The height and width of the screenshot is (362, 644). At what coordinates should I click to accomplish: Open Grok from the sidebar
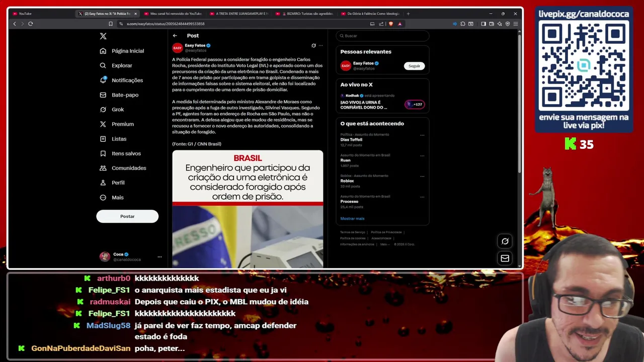(x=112, y=109)
